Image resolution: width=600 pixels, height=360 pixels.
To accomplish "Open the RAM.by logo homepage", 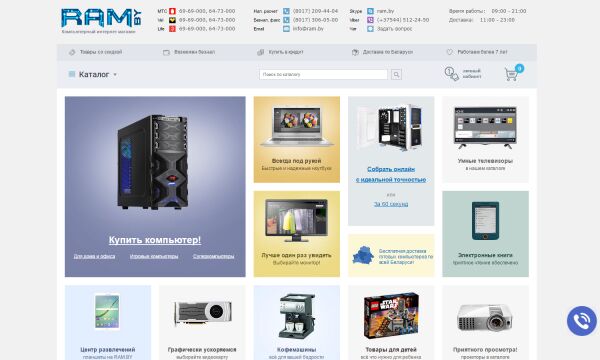I will click(101, 18).
